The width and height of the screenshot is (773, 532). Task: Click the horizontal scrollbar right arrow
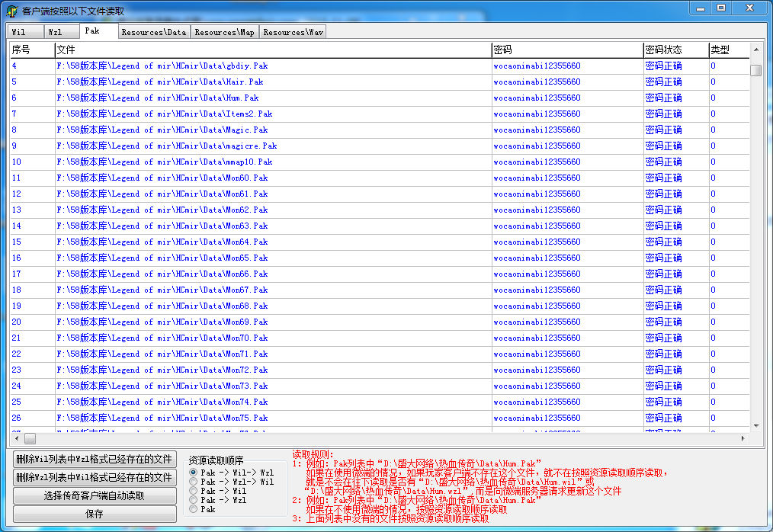point(743,439)
